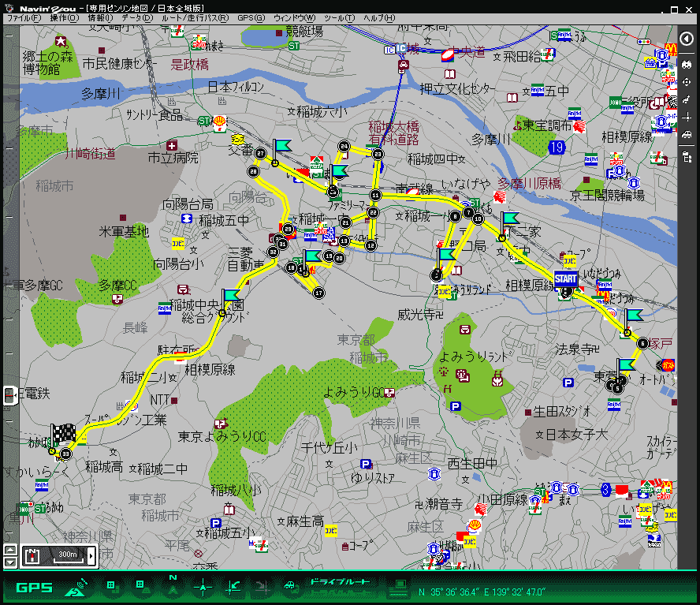Open the データ(D) menu
The image size is (700, 605).
coord(137,18)
